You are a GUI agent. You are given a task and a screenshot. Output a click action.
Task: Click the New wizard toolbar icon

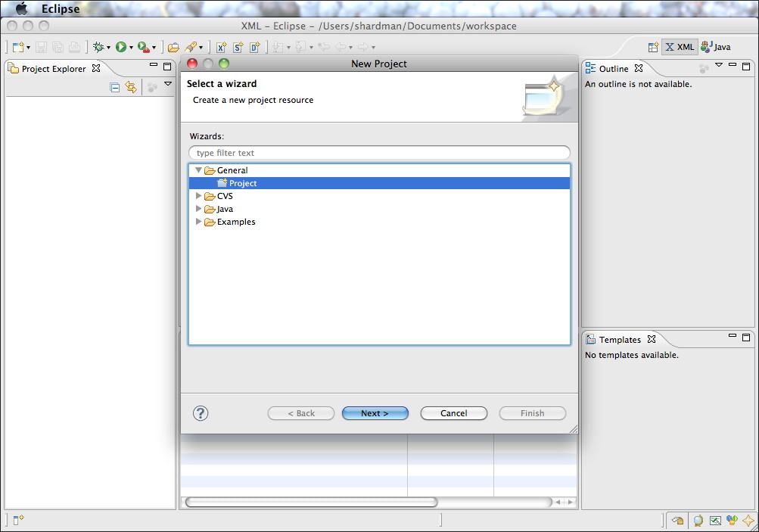click(18, 47)
